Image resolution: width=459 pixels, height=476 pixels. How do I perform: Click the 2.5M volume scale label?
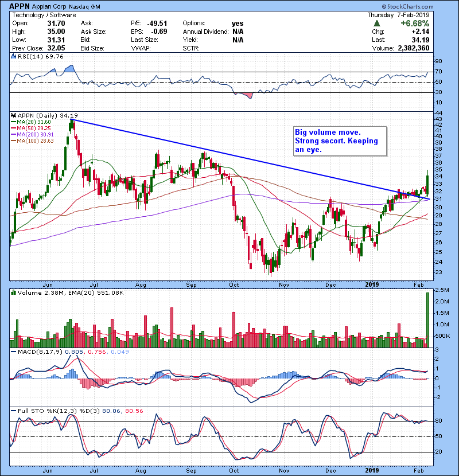coord(442,290)
